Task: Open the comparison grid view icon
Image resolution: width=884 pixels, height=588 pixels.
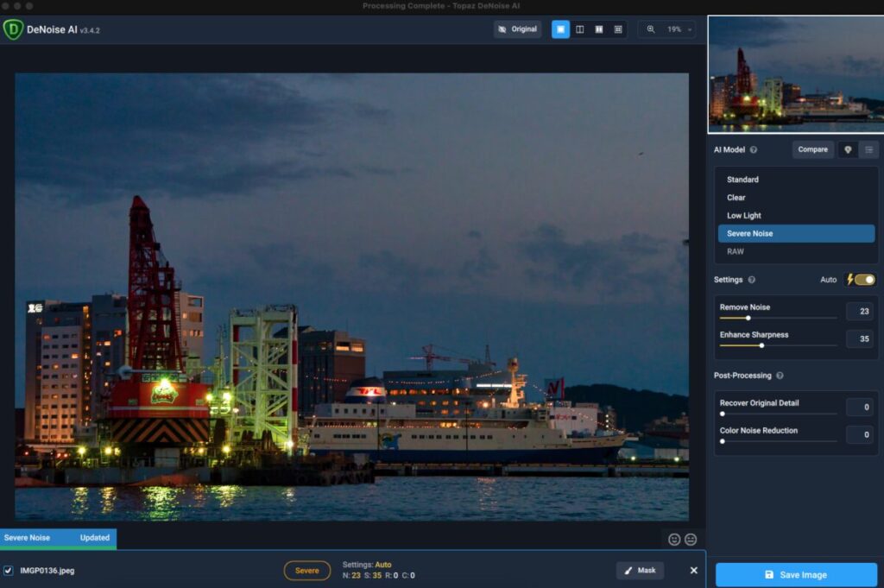Action: tap(619, 28)
